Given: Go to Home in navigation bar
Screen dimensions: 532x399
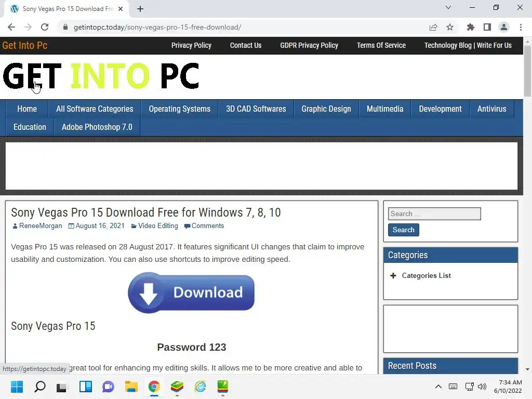Looking at the screenshot, I should pyautogui.click(x=27, y=109).
